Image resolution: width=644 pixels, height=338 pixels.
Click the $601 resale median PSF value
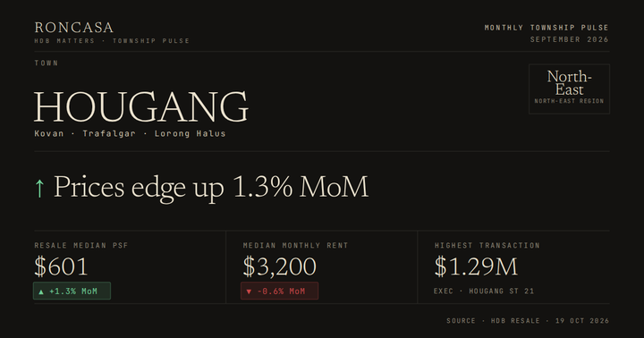coord(61,266)
